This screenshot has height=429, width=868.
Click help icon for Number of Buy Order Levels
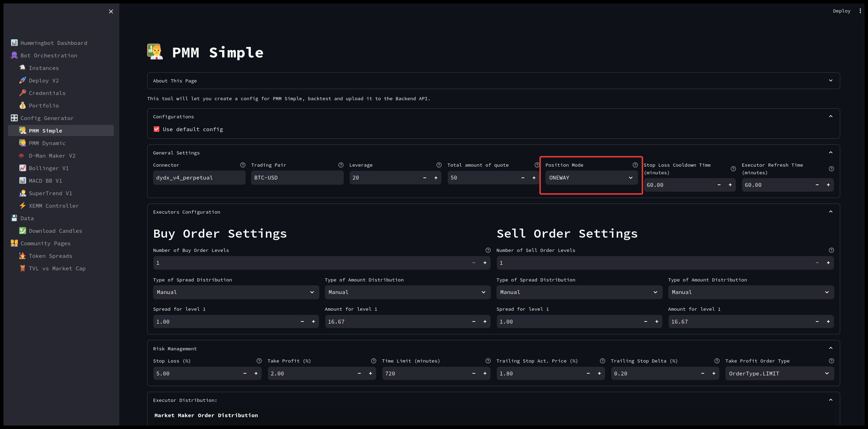[488, 250]
